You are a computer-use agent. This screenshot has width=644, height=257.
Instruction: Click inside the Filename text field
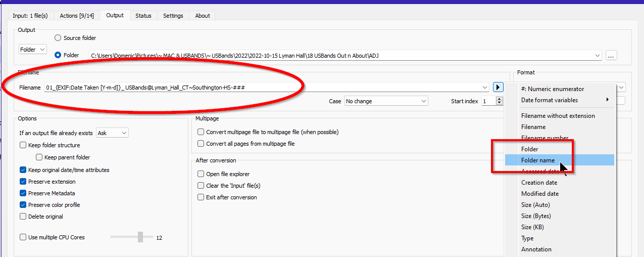pos(263,88)
